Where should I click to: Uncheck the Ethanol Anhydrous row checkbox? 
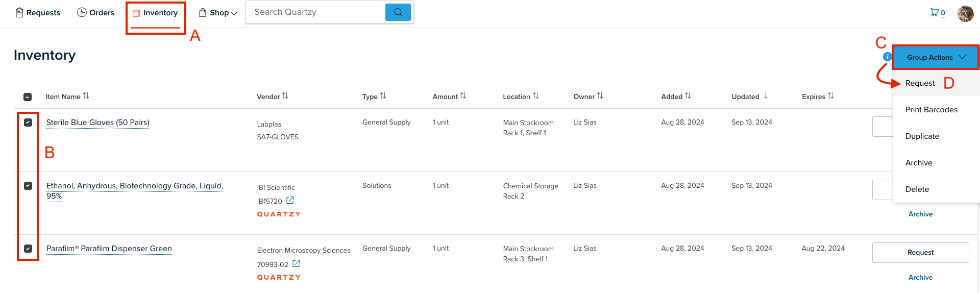[28, 186]
